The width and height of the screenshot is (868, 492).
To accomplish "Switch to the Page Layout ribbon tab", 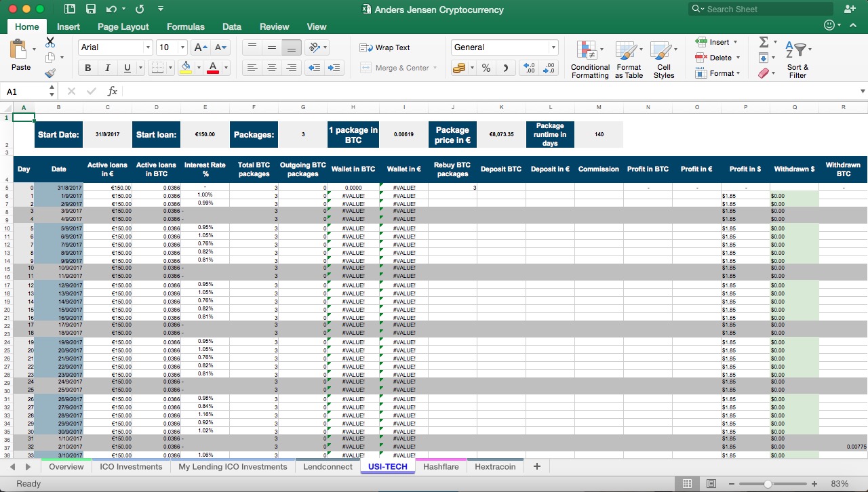I will coord(123,26).
